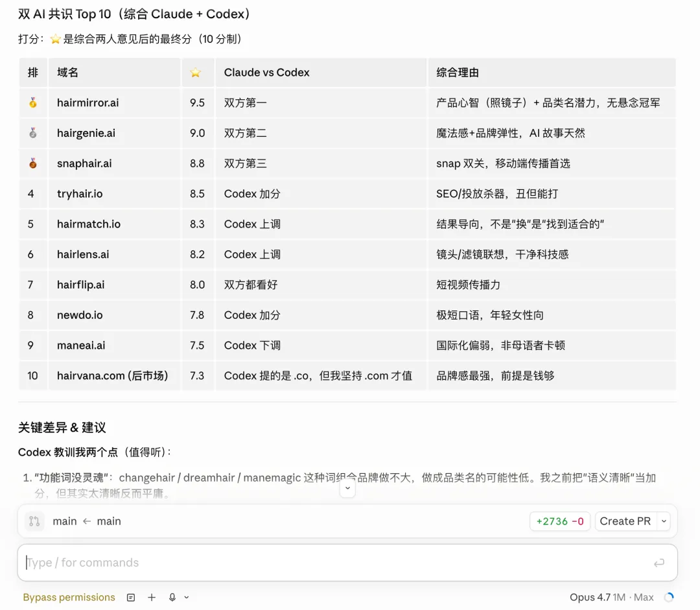Open the Create PR dropdown arrow
The width and height of the screenshot is (700, 610).
663,521
